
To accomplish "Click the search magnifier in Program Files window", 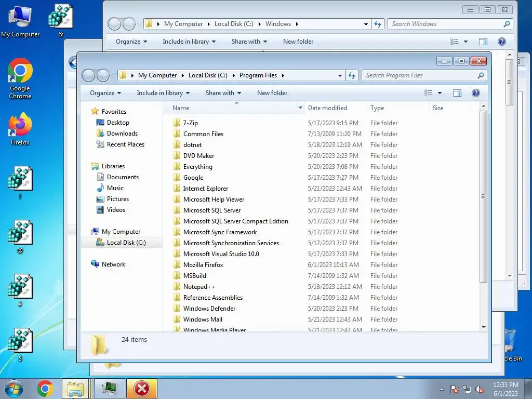I will coord(481,75).
